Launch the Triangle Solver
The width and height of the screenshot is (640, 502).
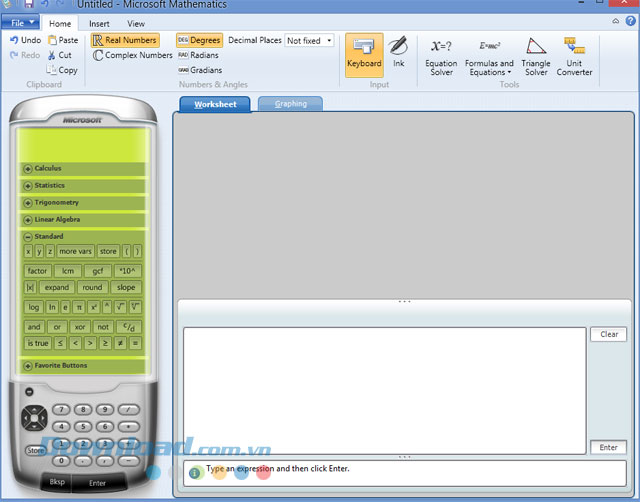(x=536, y=56)
